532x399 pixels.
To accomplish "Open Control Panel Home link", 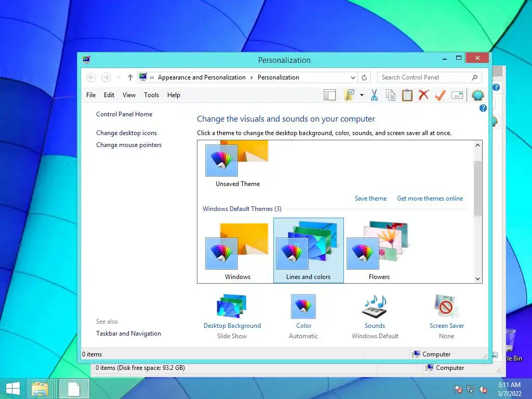I will click(x=124, y=114).
